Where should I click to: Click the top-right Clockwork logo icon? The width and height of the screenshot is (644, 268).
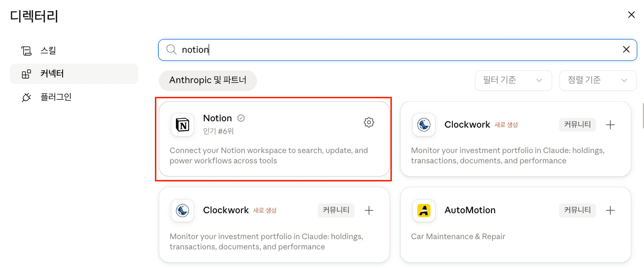[424, 125]
